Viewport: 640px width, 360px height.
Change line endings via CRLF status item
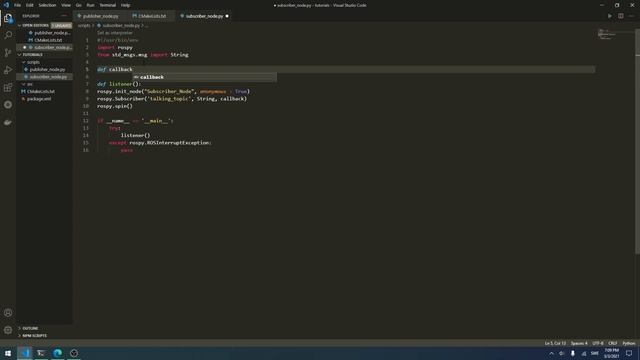(x=613, y=343)
